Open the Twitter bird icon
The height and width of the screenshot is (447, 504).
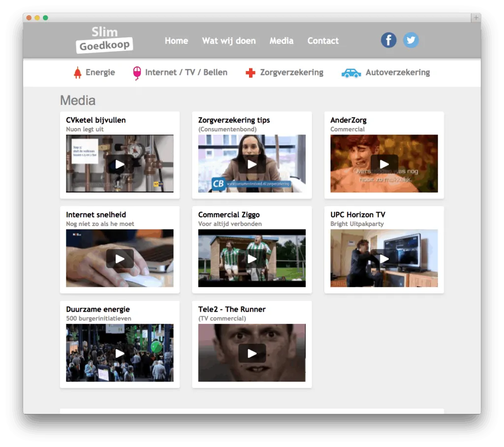tap(411, 40)
